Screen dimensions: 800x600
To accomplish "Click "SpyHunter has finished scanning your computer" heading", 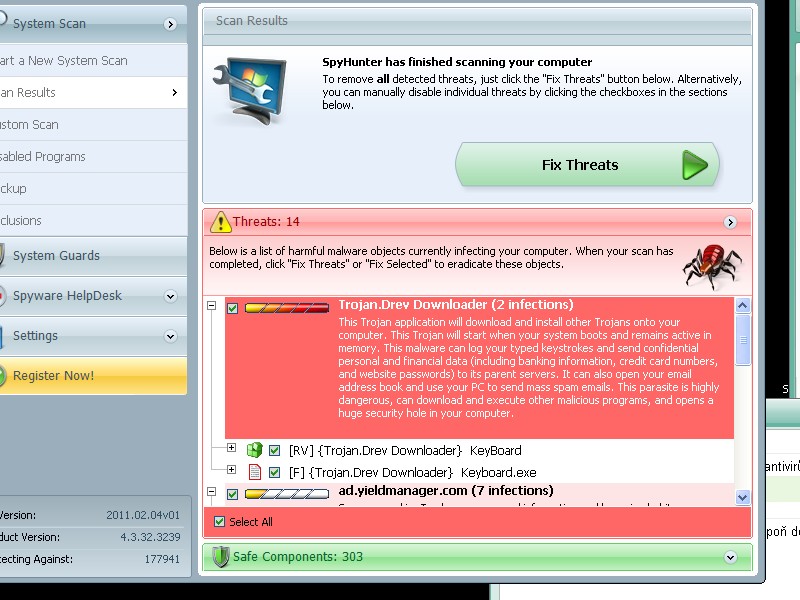I will pos(457,62).
